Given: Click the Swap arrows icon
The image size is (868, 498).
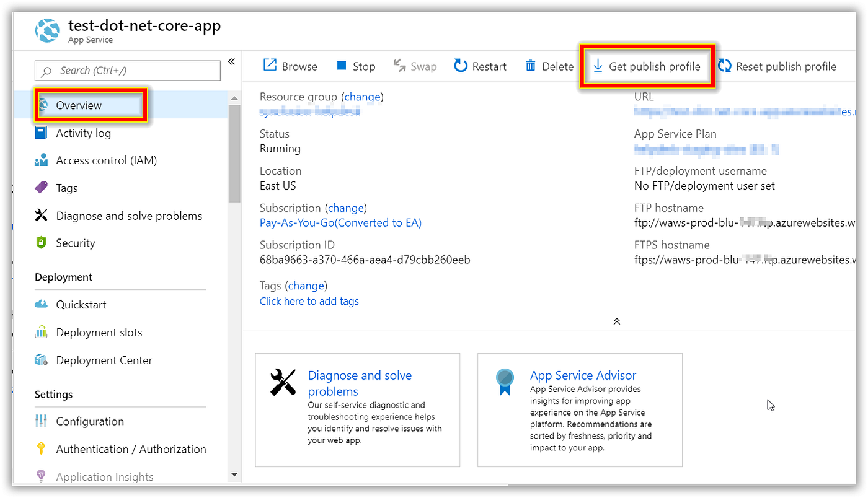Looking at the screenshot, I should pyautogui.click(x=399, y=66).
